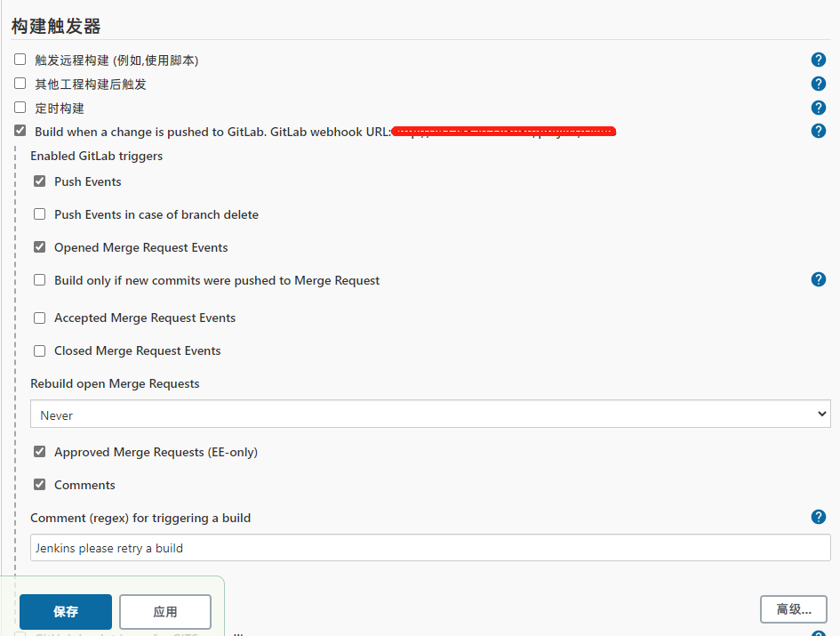This screenshot has height=636, width=840.
Task: Enable Push Events in case of branch delete
Action: point(40,214)
